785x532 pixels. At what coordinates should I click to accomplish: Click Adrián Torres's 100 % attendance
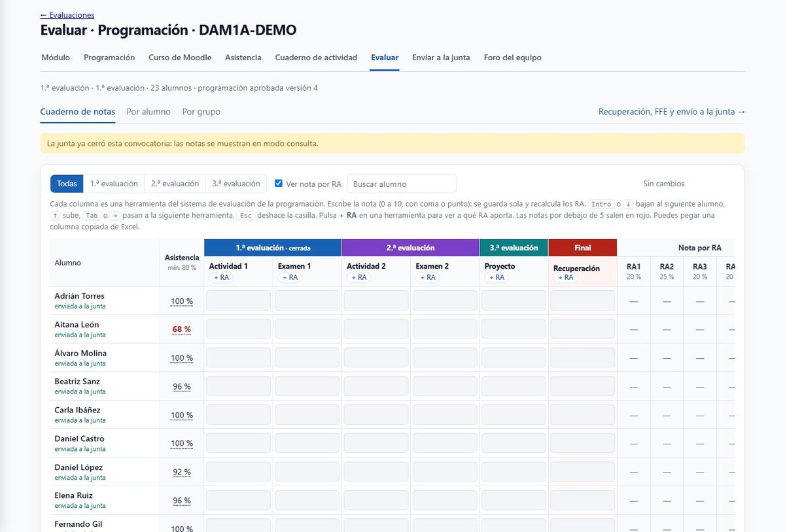pos(182,301)
